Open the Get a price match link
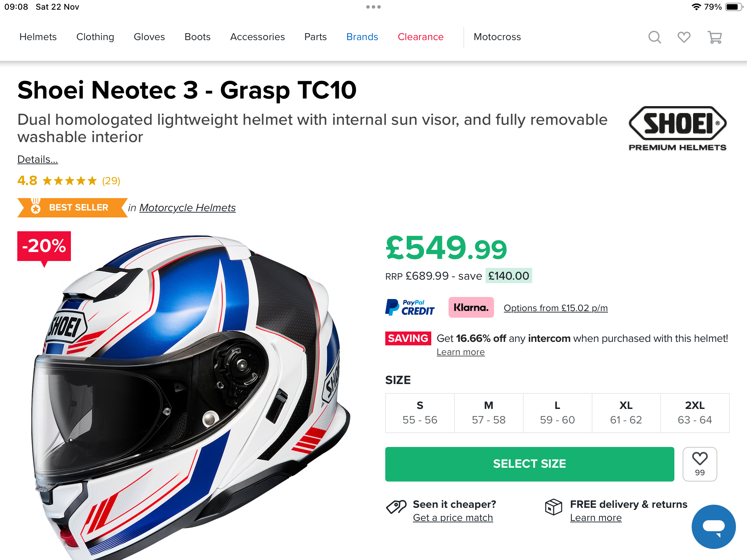The height and width of the screenshot is (560, 747). click(453, 518)
